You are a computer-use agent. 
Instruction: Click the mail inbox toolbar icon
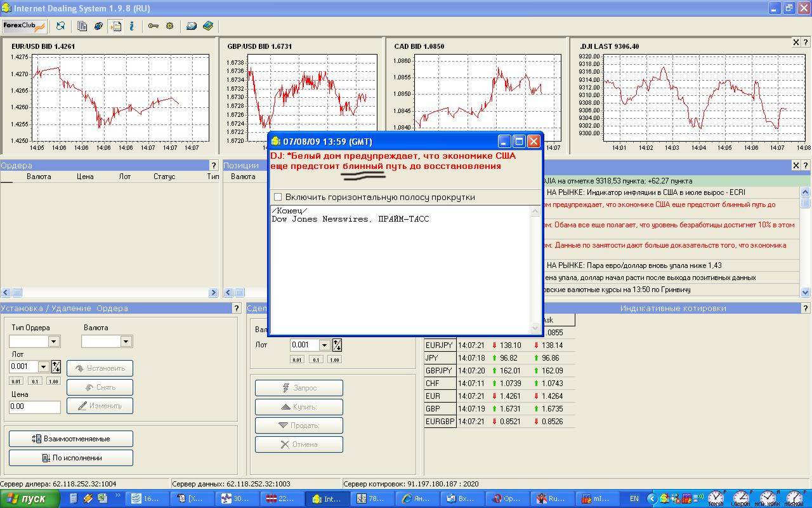(191, 26)
